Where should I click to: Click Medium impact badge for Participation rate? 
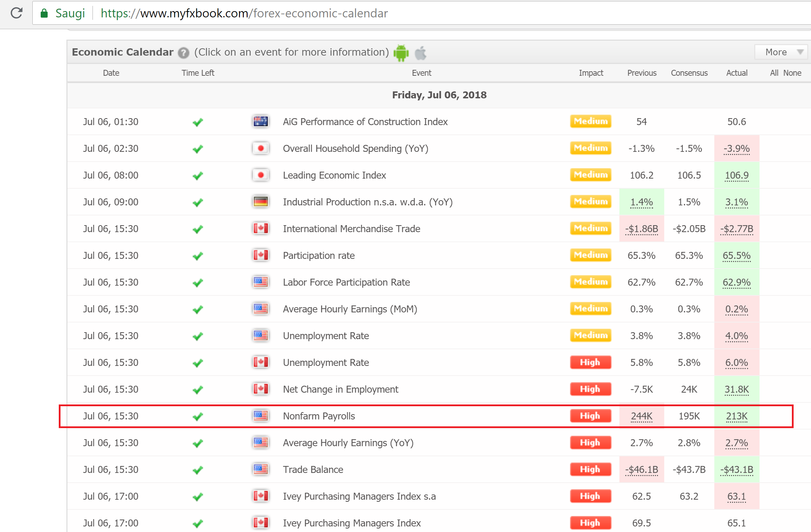coord(591,255)
